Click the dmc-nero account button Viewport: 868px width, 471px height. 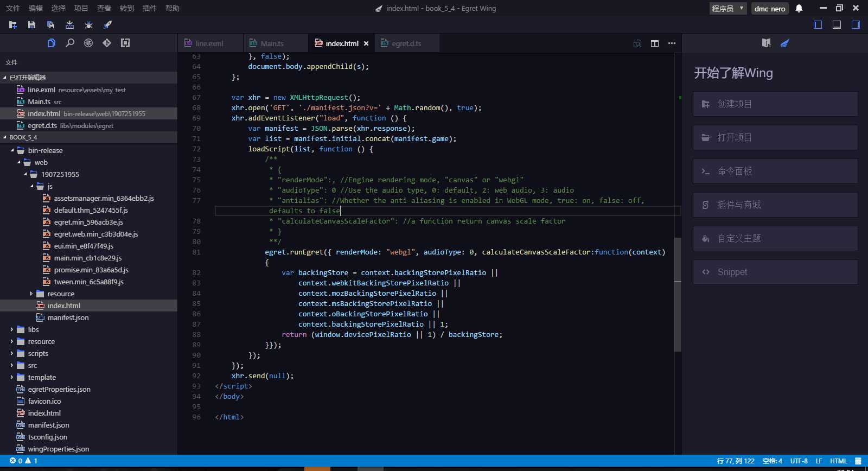click(x=770, y=8)
